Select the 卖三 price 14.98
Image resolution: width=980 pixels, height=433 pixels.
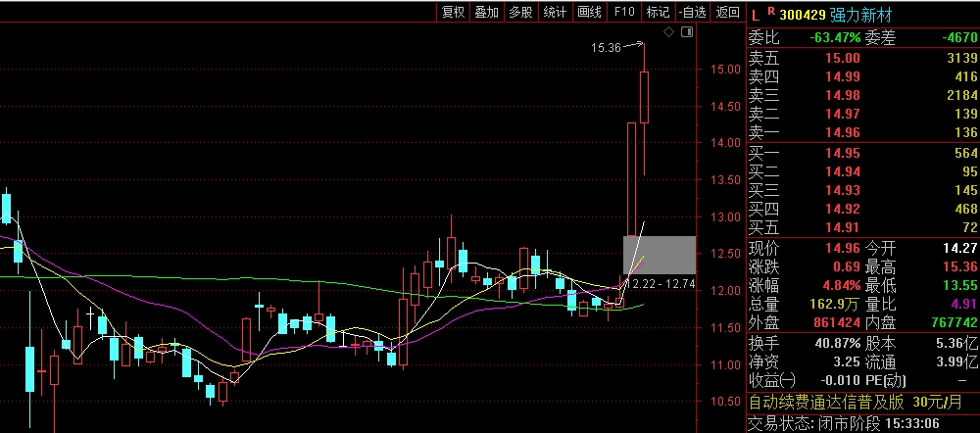tap(843, 96)
